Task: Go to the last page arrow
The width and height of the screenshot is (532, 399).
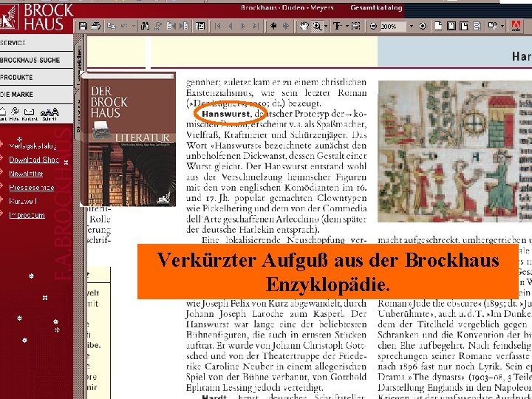Action: [256, 26]
